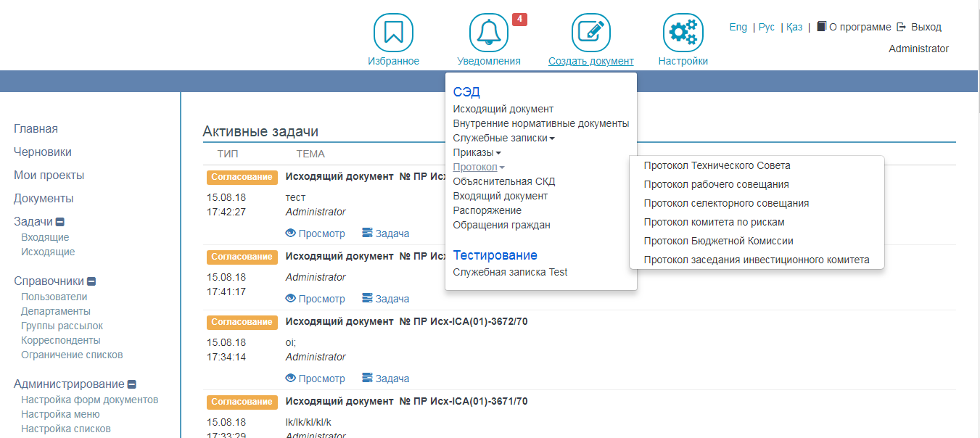The height and width of the screenshot is (438, 980).
Task: Open notifications bell icon
Action: [x=488, y=32]
